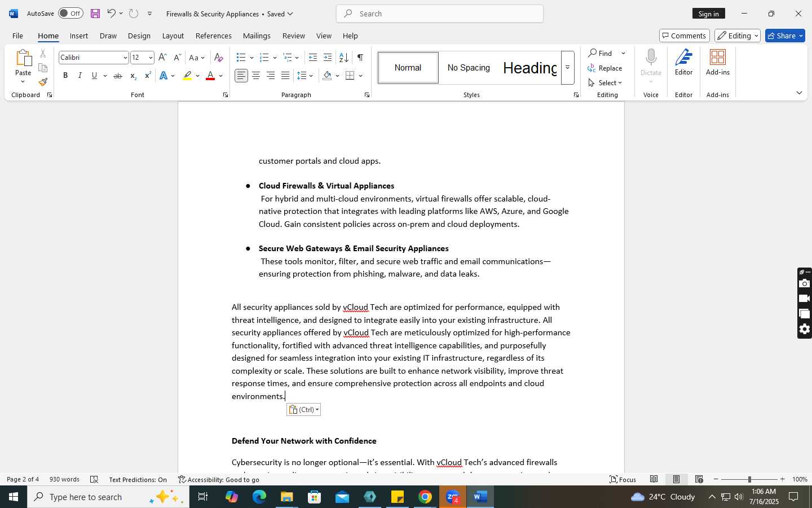Toggle Bold formatting
The width and height of the screenshot is (812, 508).
(65, 76)
